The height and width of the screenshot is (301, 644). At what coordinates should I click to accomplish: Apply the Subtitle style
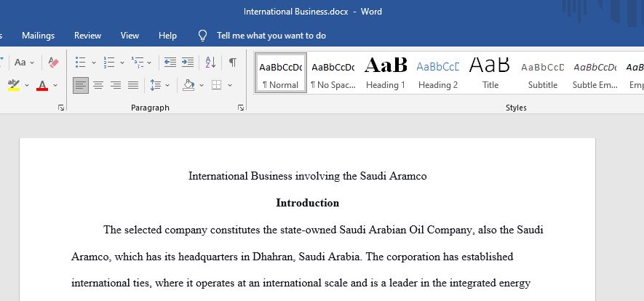543,73
